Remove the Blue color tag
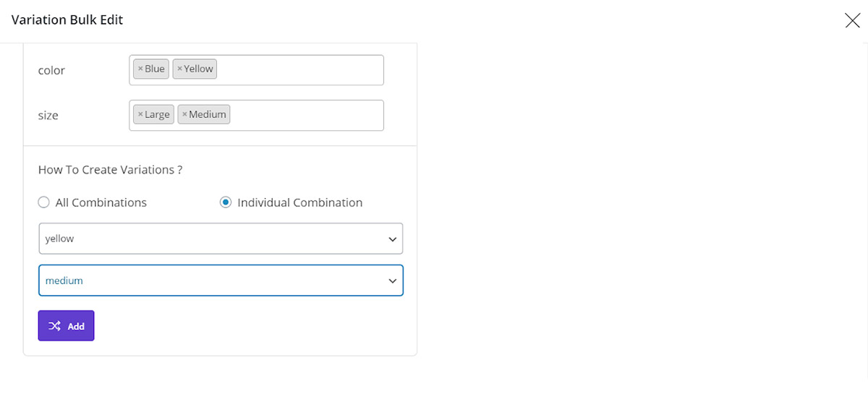This screenshot has width=868, height=415. (140, 69)
